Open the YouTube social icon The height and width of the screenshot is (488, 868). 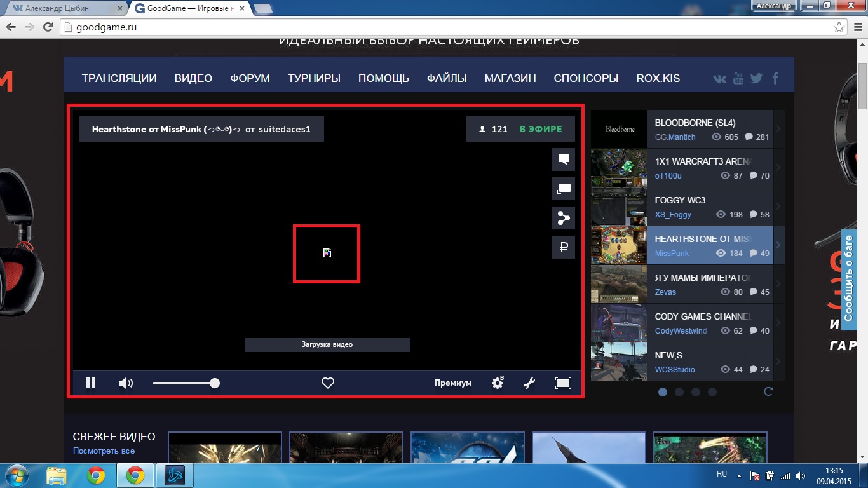click(738, 79)
